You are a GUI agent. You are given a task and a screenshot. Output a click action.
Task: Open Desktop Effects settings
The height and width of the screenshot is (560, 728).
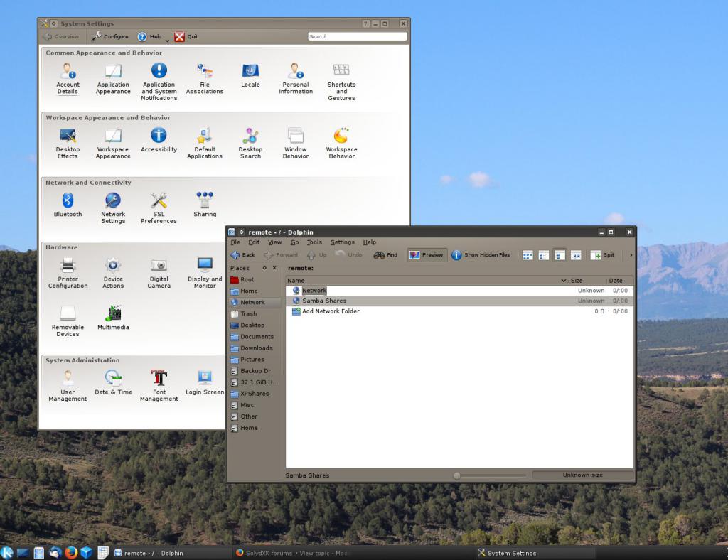[x=68, y=144]
